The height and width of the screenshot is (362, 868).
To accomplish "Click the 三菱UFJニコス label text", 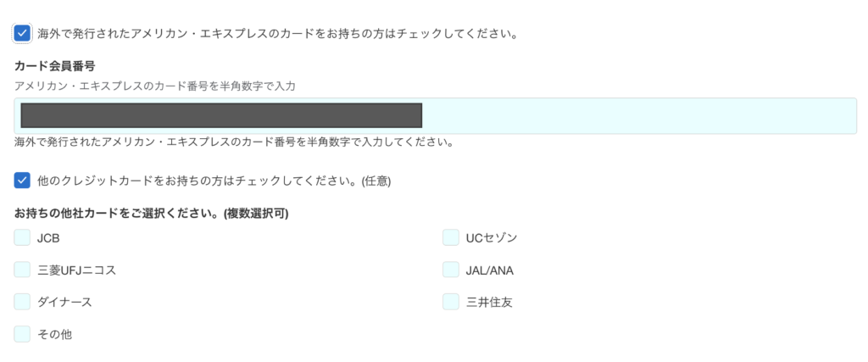I will [76, 270].
